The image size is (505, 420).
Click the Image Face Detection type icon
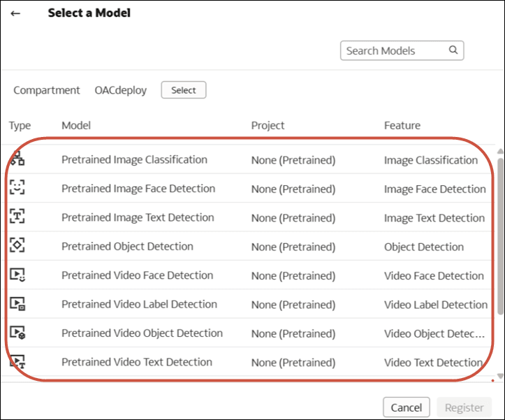[17, 189]
